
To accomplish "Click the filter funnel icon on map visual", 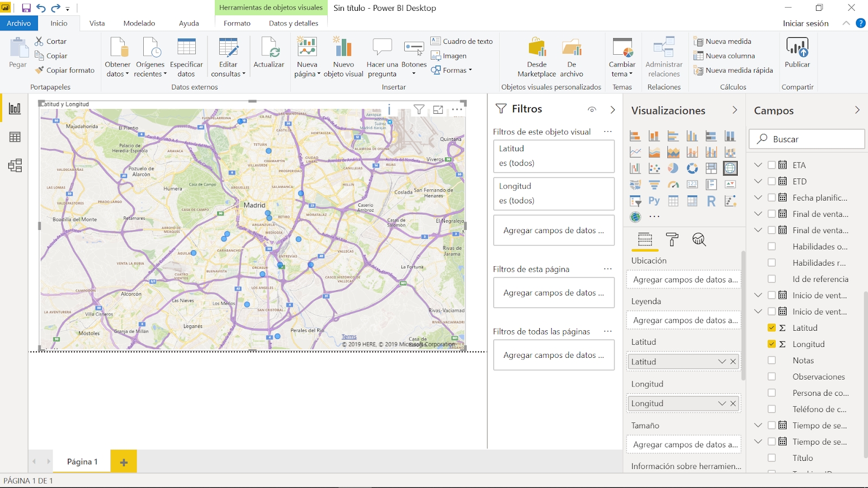I will click(x=419, y=110).
